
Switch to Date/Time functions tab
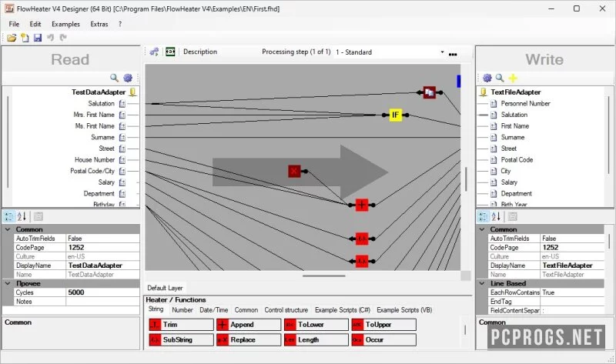click(214, 310)
